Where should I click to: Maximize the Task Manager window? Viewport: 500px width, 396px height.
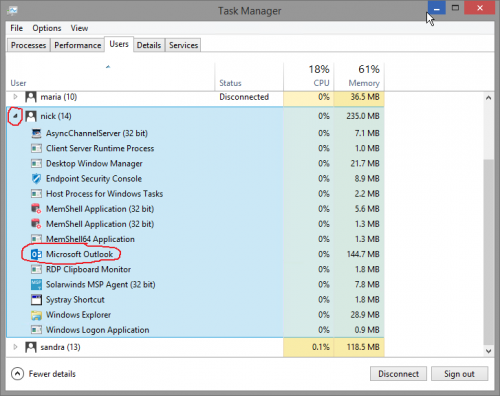(455, 8)
